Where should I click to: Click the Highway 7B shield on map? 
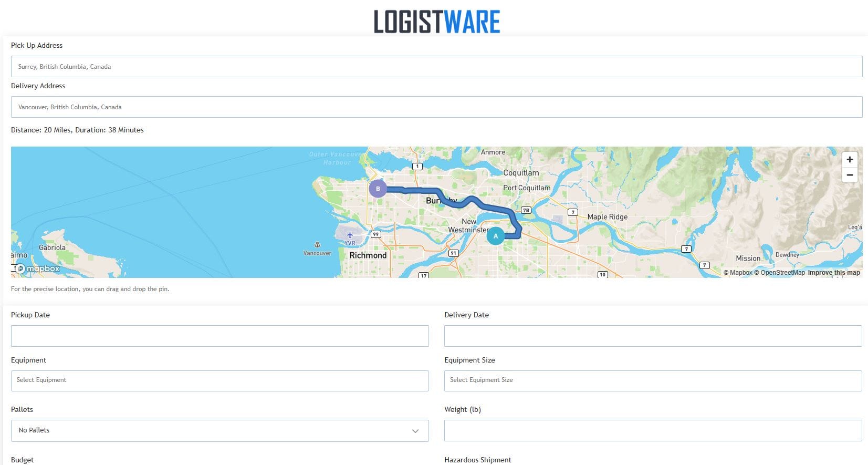click(x=526, y=210)
